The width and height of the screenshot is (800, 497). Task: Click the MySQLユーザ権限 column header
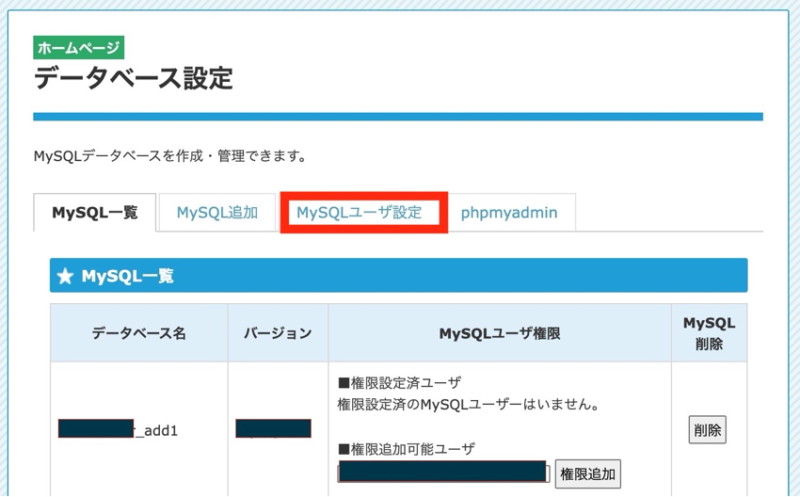pyautogui.click(x=500, y=333)
